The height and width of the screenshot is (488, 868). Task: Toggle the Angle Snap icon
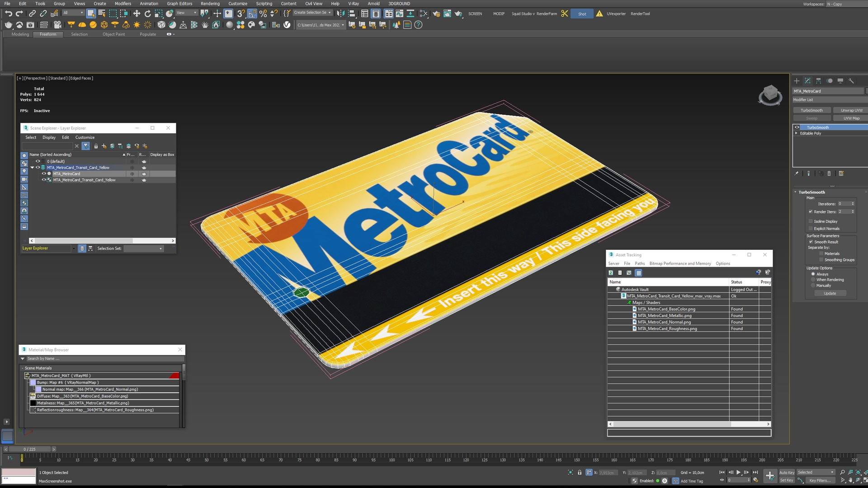[252, 14]
